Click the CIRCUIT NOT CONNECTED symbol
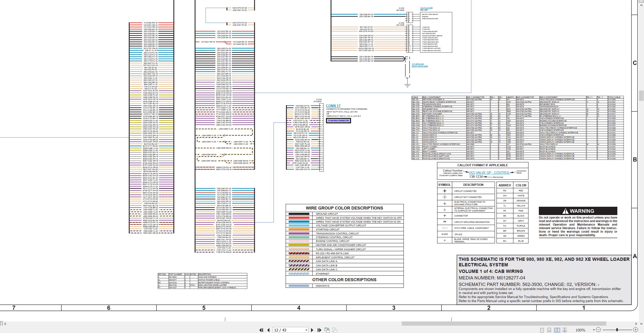The height and width of the screenshot is (333, 644). coord(445,197)
